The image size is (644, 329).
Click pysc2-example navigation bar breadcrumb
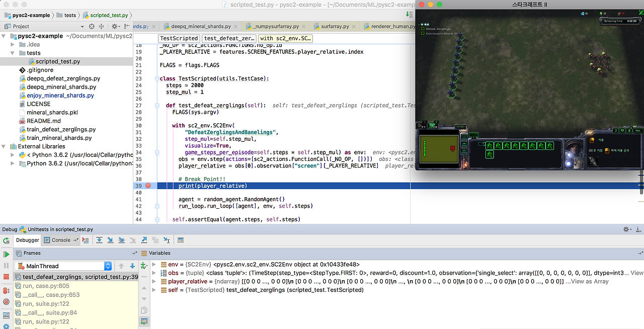pyautogui.click(x=27, y=15)
